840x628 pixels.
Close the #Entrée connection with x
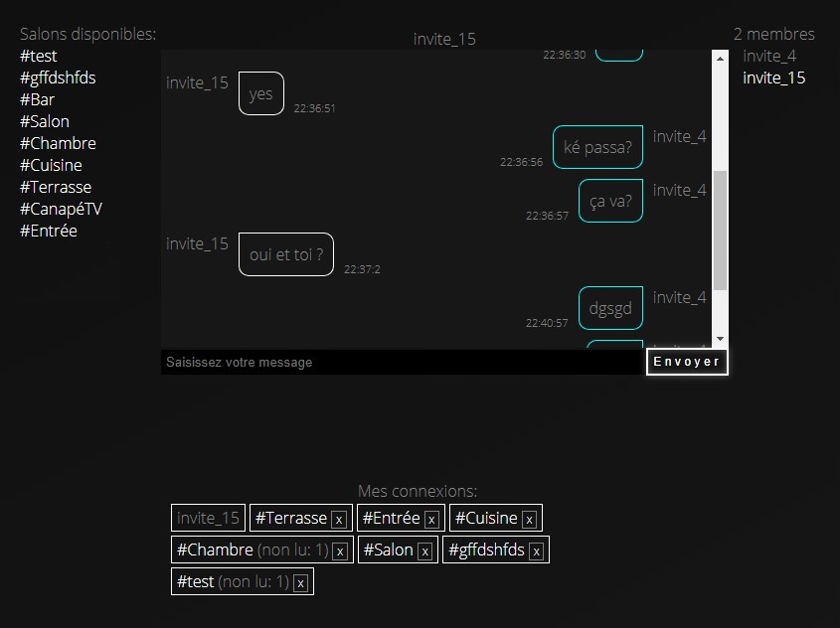[431, 519]
